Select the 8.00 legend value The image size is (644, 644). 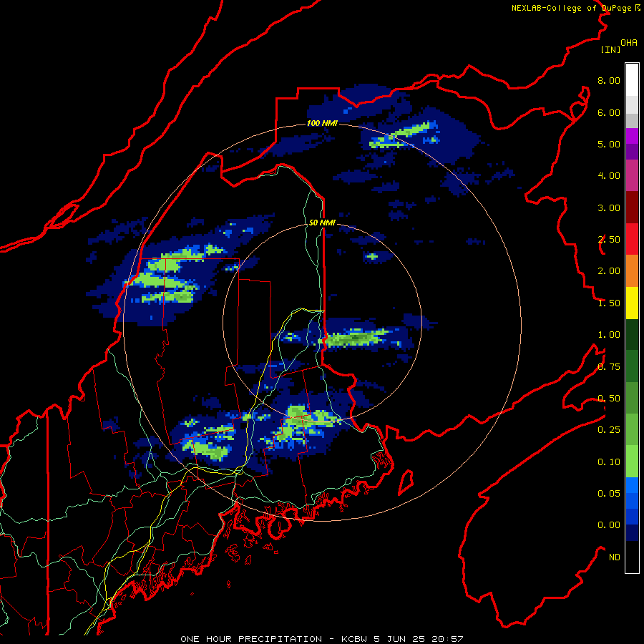[609, 80]
